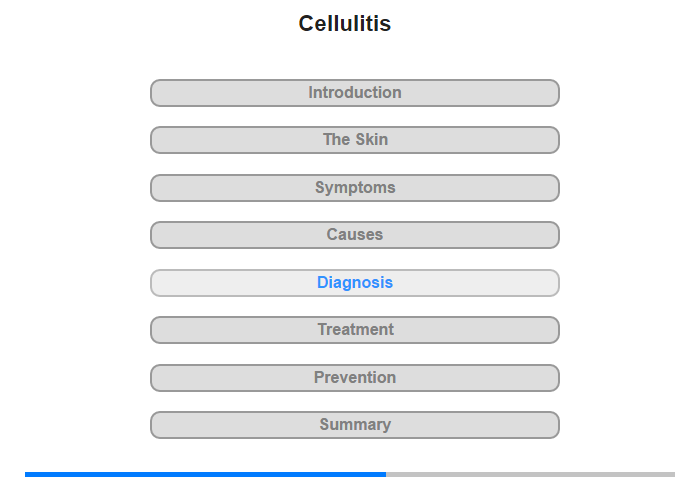View the Summary section
This screenshot has width=700, height=480.
point(355,425)
